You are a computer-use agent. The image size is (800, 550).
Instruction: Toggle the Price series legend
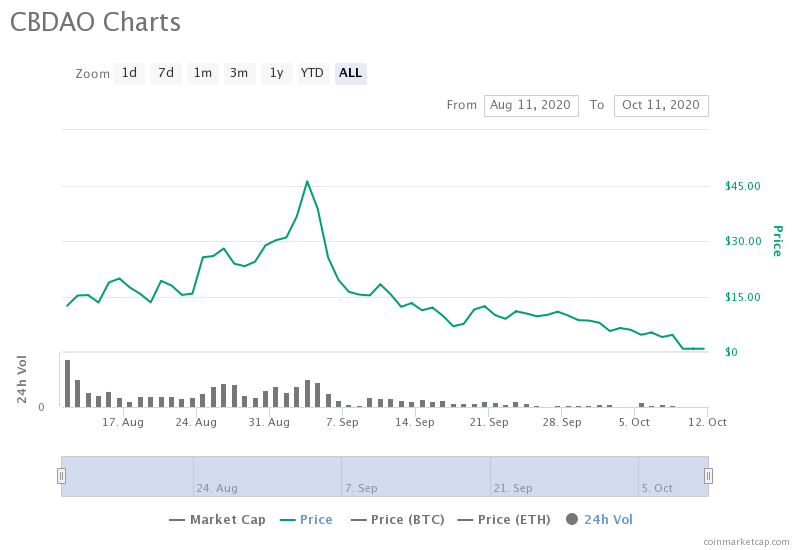(306, 519)
